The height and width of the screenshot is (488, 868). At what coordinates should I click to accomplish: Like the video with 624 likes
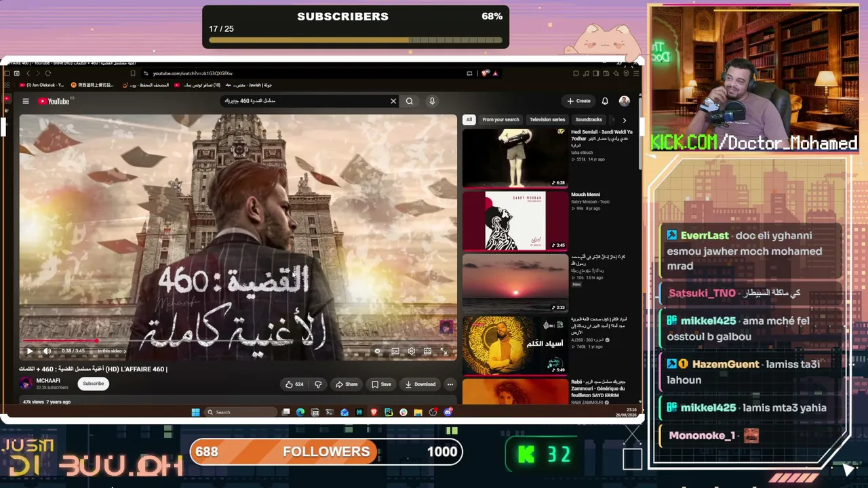tap(294, 384)
